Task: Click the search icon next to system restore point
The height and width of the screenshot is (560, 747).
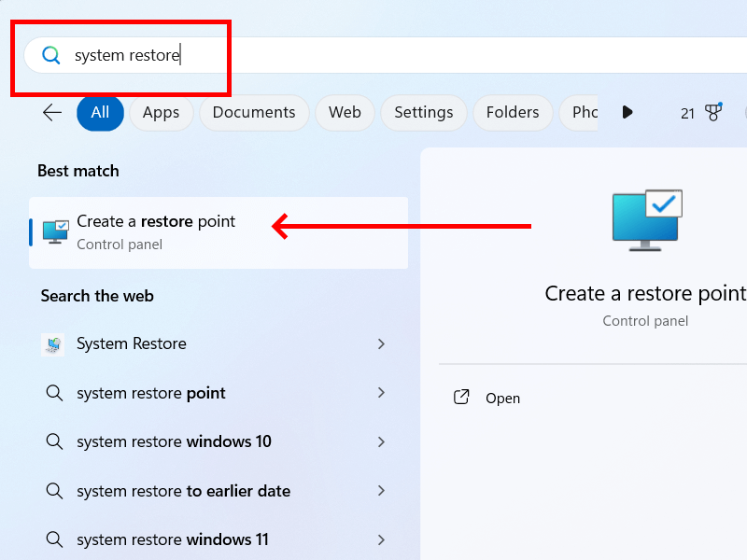Action: (53, 393)
